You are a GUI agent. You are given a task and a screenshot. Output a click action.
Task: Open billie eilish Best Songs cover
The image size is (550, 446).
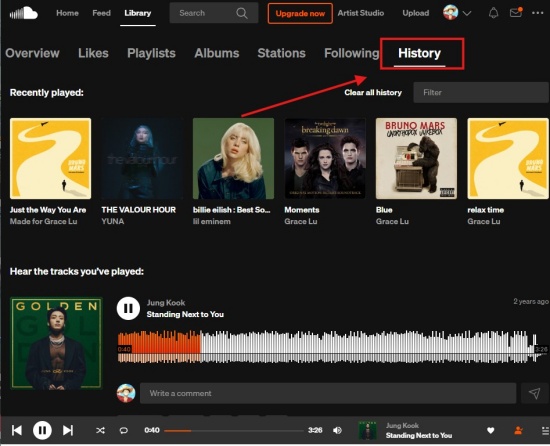(233, 158)
